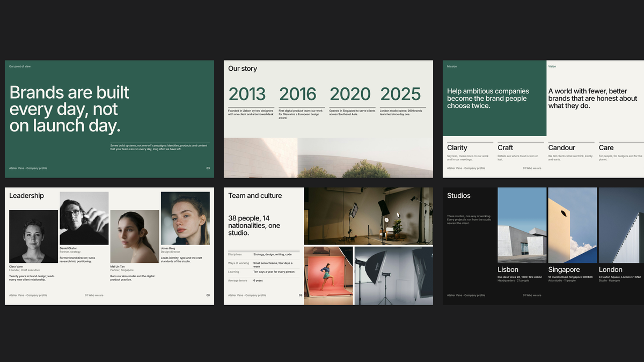
Task: Select the "Ways of working" row label
Action: coord(239,263)
